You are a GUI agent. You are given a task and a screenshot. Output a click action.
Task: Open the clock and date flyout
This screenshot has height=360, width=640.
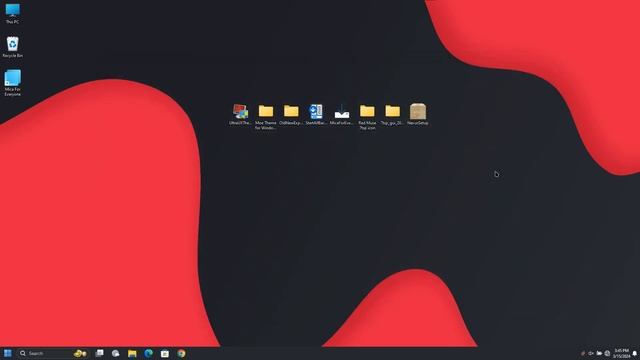pyautogui.click(x=621, y=353)
